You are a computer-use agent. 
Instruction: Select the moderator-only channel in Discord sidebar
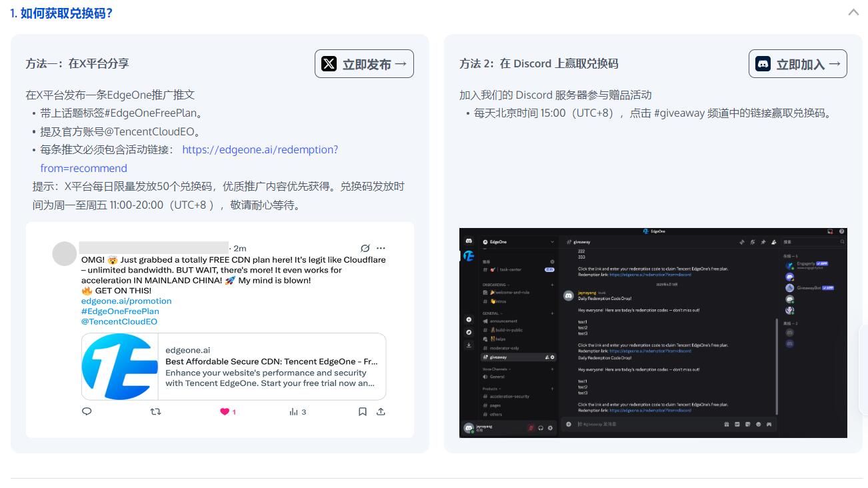505,348
